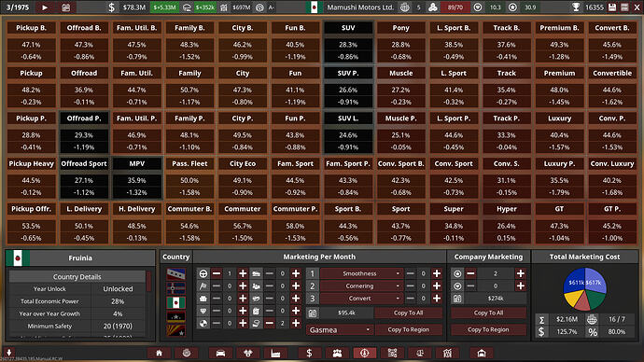644x362 pixels.
Task: Click the Country Details scrollbar
Action: 148,281
